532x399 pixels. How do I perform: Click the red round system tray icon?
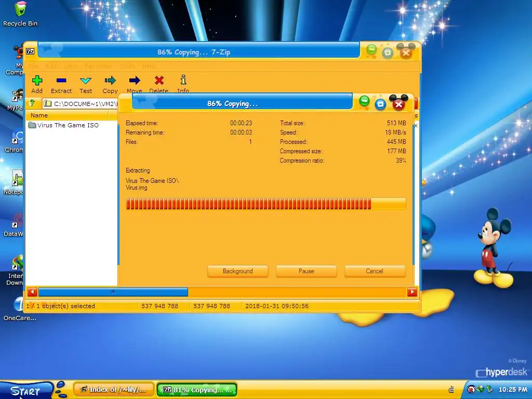(471, 389)
